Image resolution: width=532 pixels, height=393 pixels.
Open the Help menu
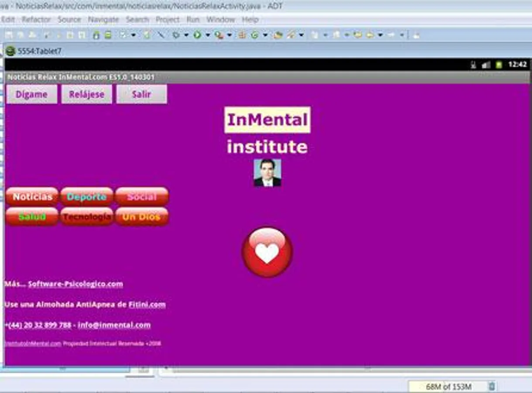(250, 20)
